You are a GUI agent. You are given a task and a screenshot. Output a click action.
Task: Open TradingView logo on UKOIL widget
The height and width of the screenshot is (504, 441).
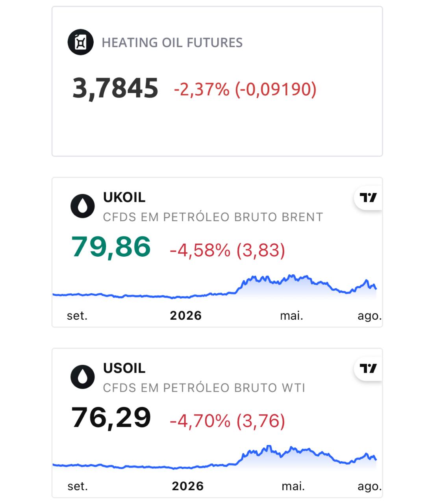click(x=368, y=198)
